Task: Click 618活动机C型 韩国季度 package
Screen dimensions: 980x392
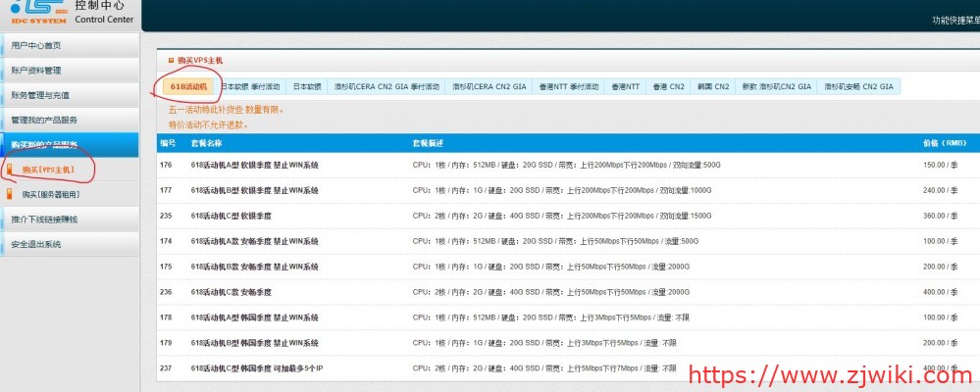Action: click(260, 368)
